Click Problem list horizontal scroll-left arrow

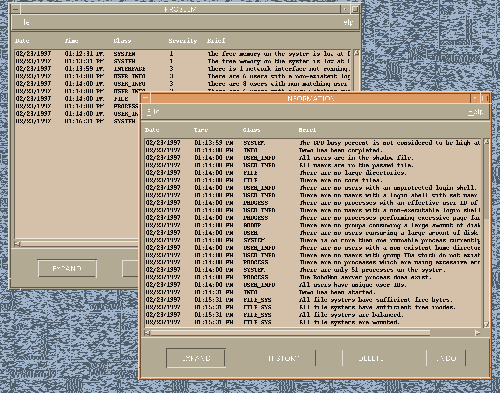(18, 244)
